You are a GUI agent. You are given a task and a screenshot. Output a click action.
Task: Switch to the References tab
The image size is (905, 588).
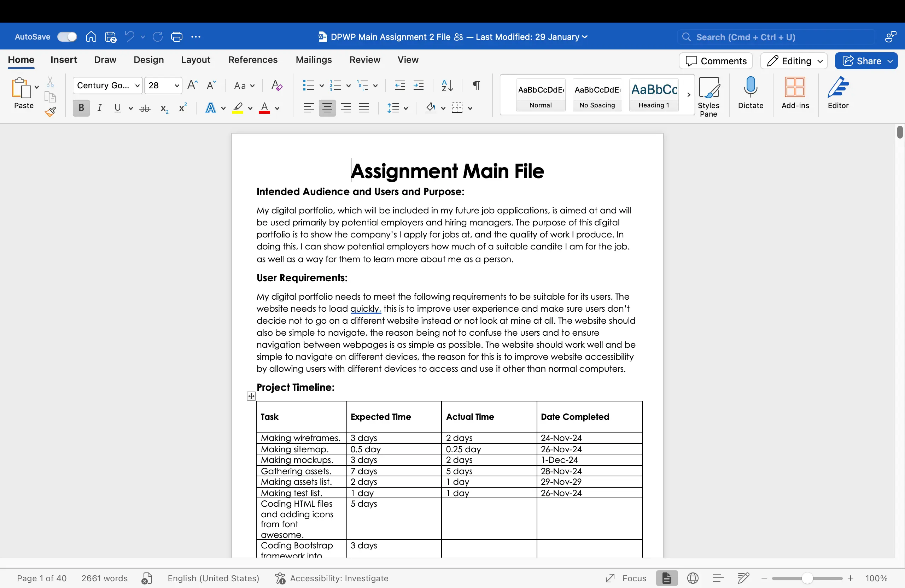point(252,60)
